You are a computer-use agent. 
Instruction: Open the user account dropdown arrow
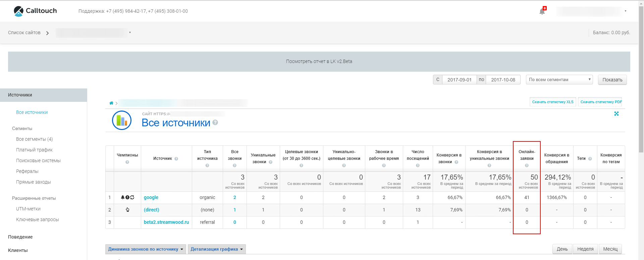[626, 11]
